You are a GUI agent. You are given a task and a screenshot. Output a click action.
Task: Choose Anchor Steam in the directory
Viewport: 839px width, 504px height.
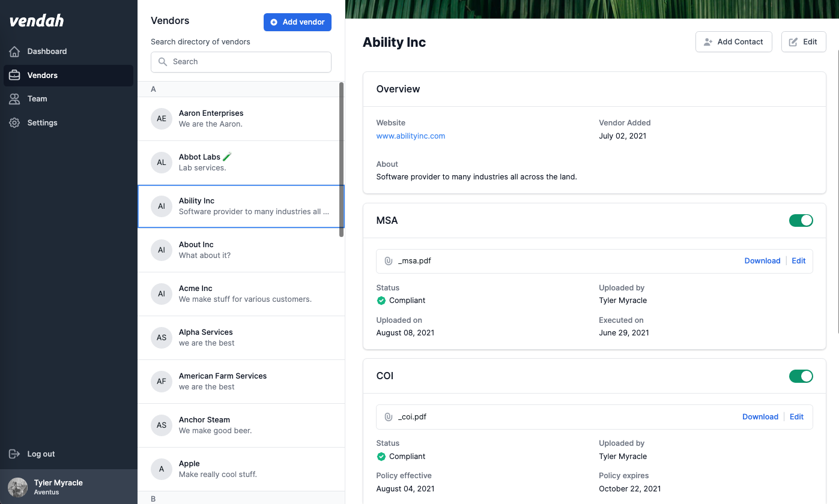[240, 425]
